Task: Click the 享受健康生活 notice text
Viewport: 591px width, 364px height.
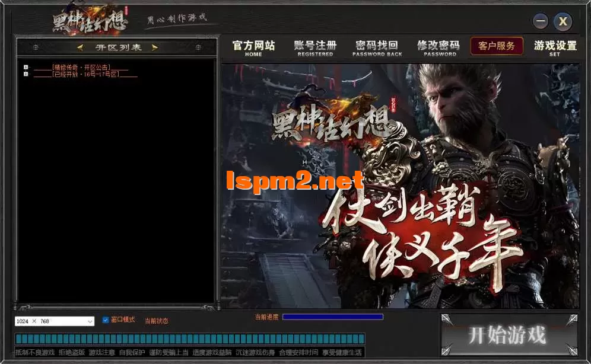Action: [x=342, y=352]
